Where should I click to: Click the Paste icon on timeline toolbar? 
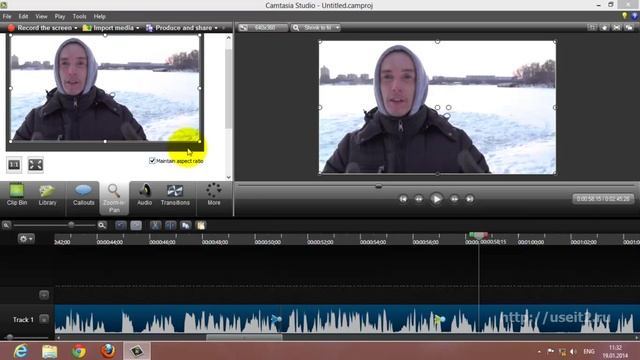click(201, 225)
